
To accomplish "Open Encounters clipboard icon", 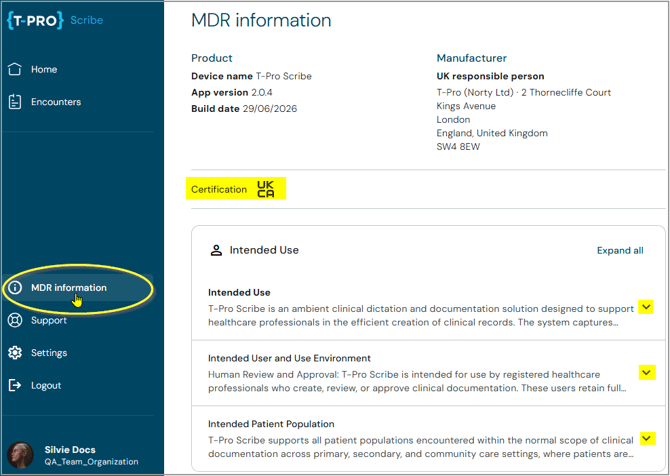I will click(x=15, y=102).
